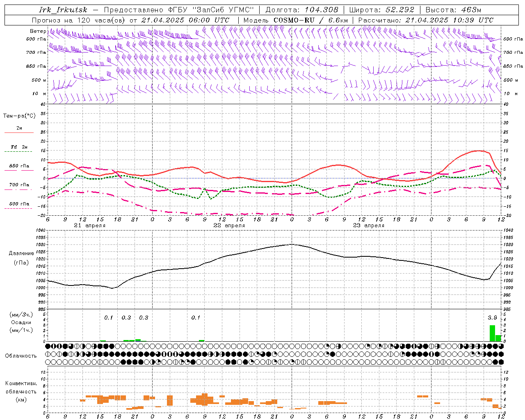Click the "23 апреля" date label
Viewport: 525px width, 420px height.
tap(369, 226)
